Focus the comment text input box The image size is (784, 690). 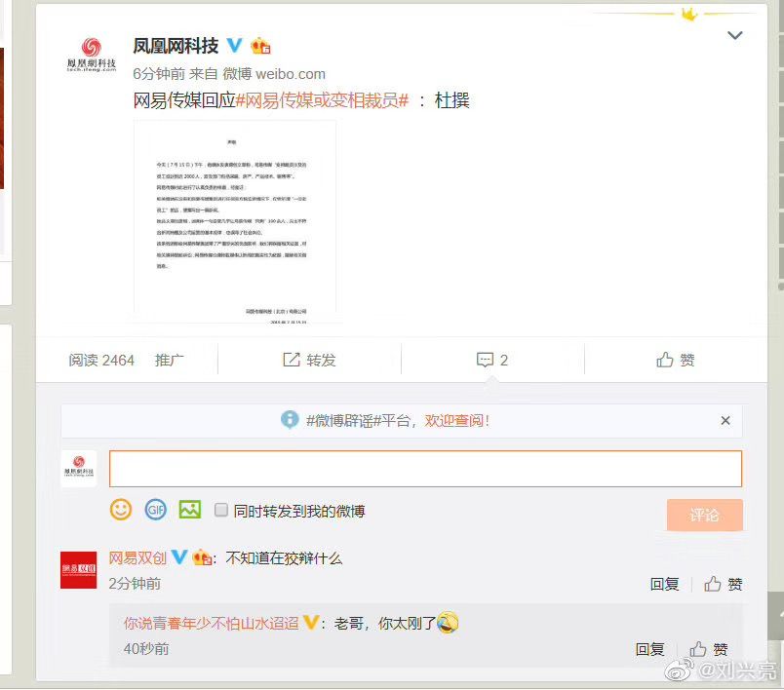pos(425,469)
